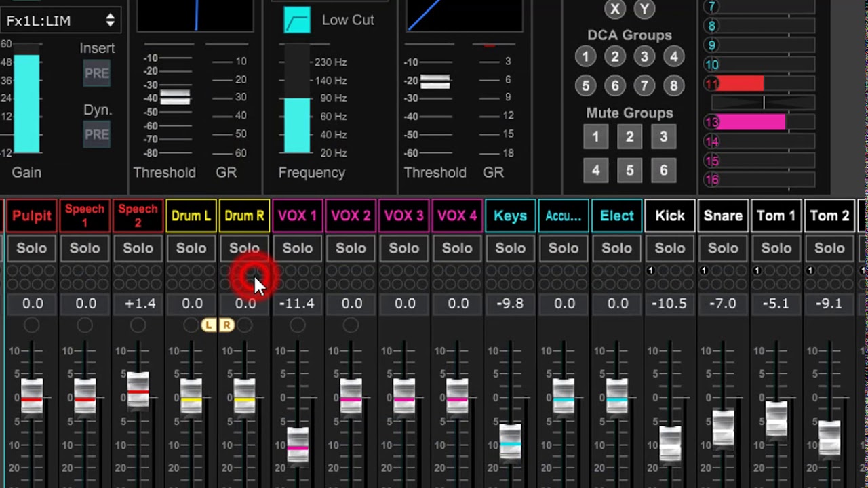This screenshot has width=868, height=488.
Task: Solo the Tom 1 channel
Action: click(776, 249)
